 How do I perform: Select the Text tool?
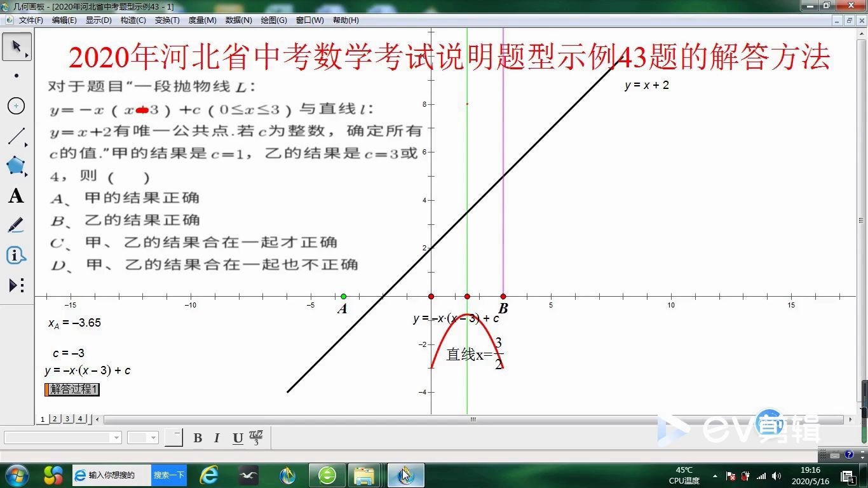17,196
